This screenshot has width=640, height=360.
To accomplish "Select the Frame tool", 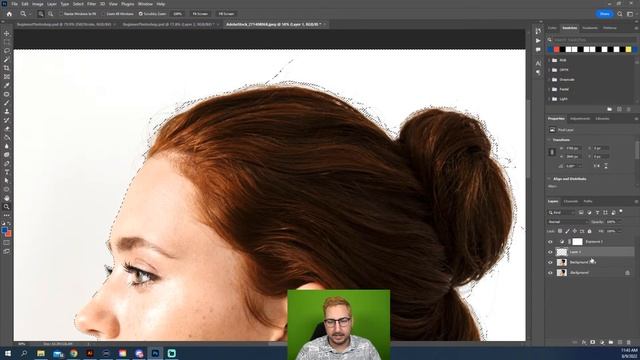I will click(7, 76).
